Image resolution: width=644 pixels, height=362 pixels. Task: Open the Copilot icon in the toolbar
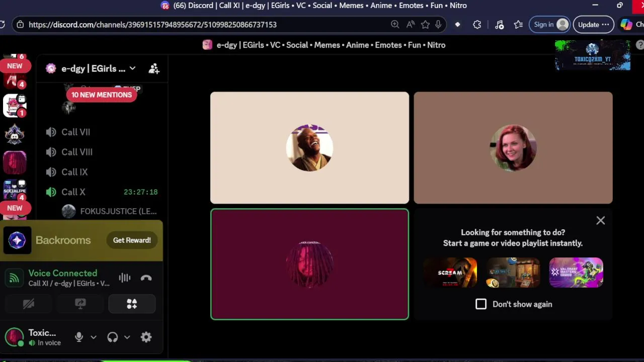626,25
